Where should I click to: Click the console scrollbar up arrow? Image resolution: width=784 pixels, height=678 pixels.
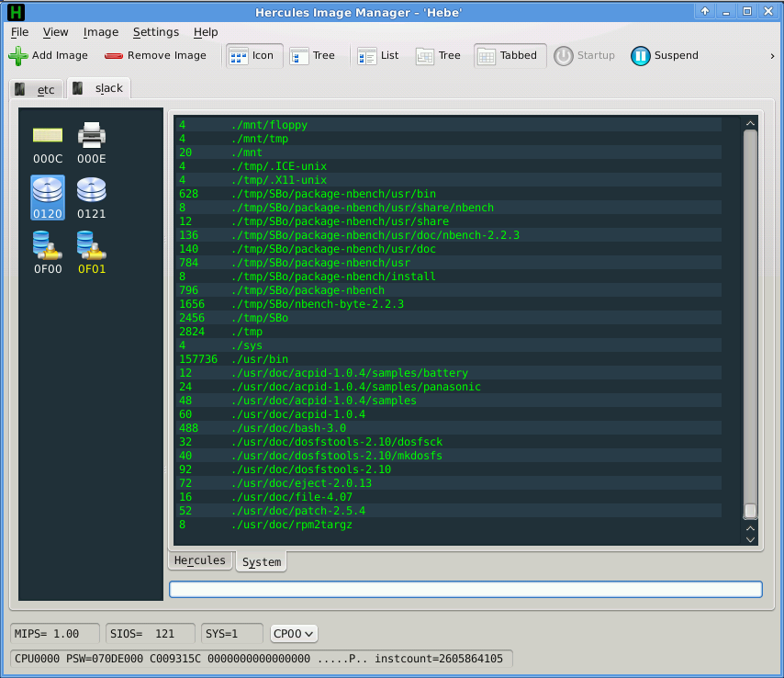click(750, 123)
